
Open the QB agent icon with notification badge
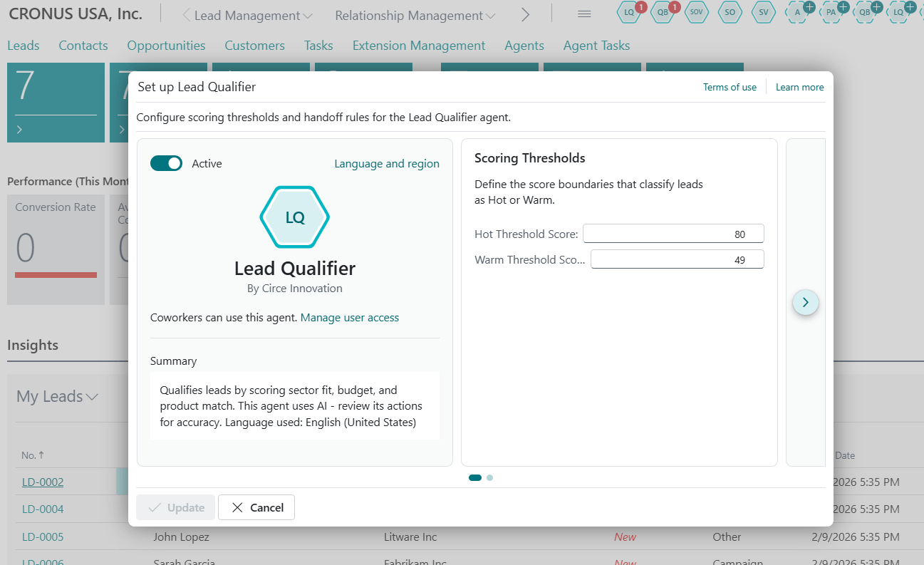(x=663, y=13)
